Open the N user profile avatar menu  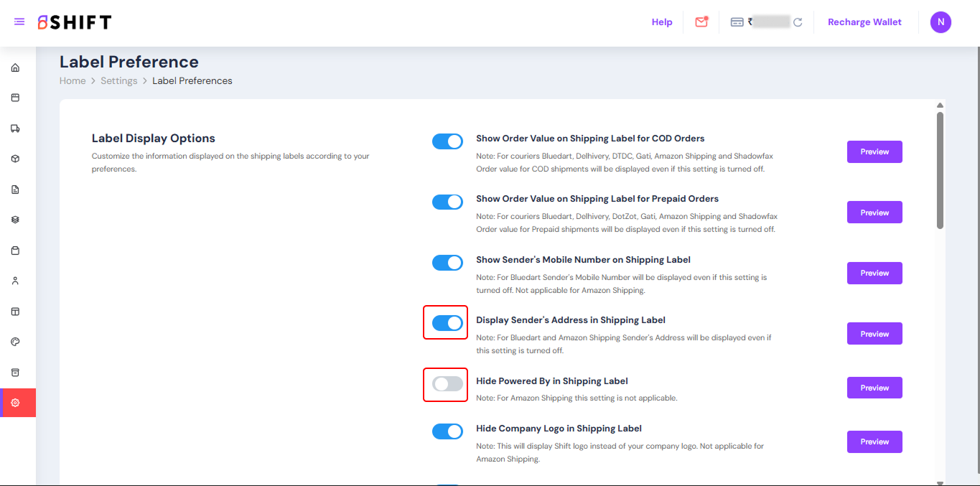pos(941,22)
